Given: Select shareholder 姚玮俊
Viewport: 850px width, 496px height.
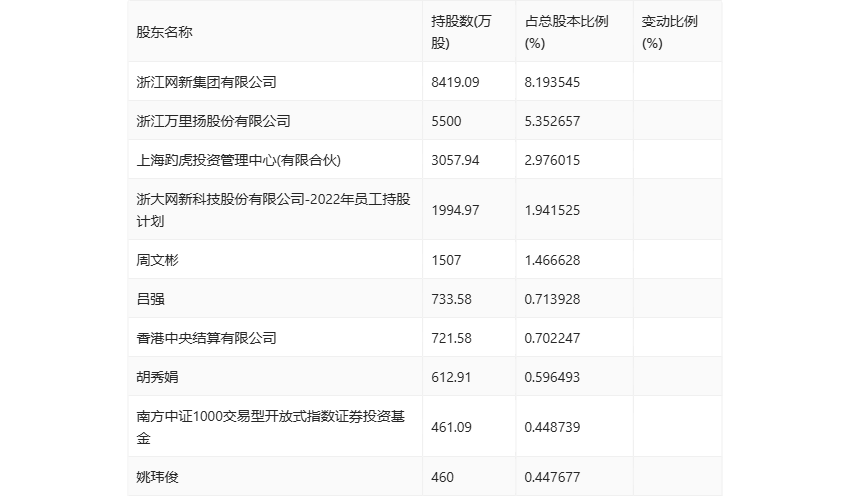Looking at the screenshot, I should (x=157, y=476).
